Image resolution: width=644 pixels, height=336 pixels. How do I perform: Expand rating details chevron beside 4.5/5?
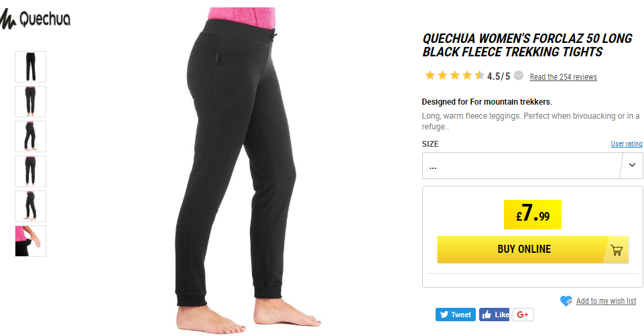coord(519,76)
